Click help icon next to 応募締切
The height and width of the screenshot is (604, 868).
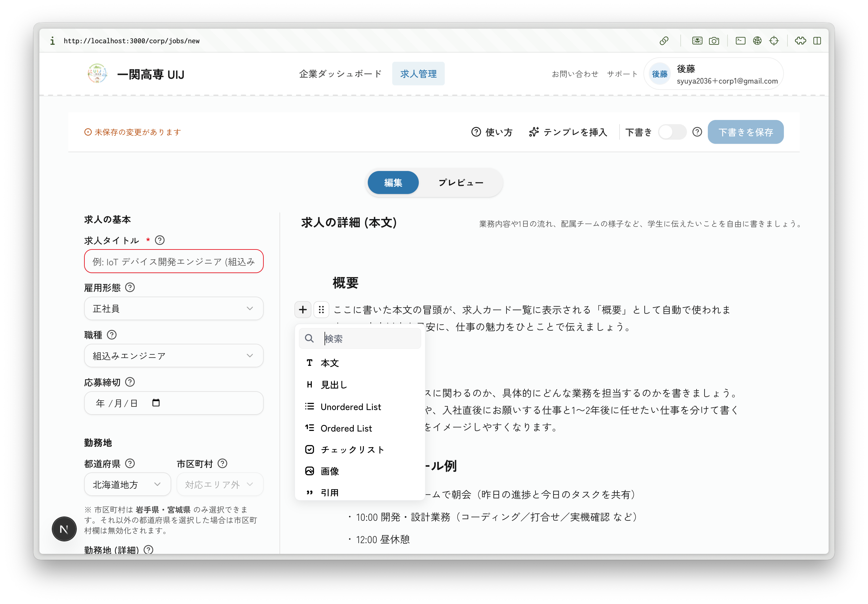coord(130,382)
